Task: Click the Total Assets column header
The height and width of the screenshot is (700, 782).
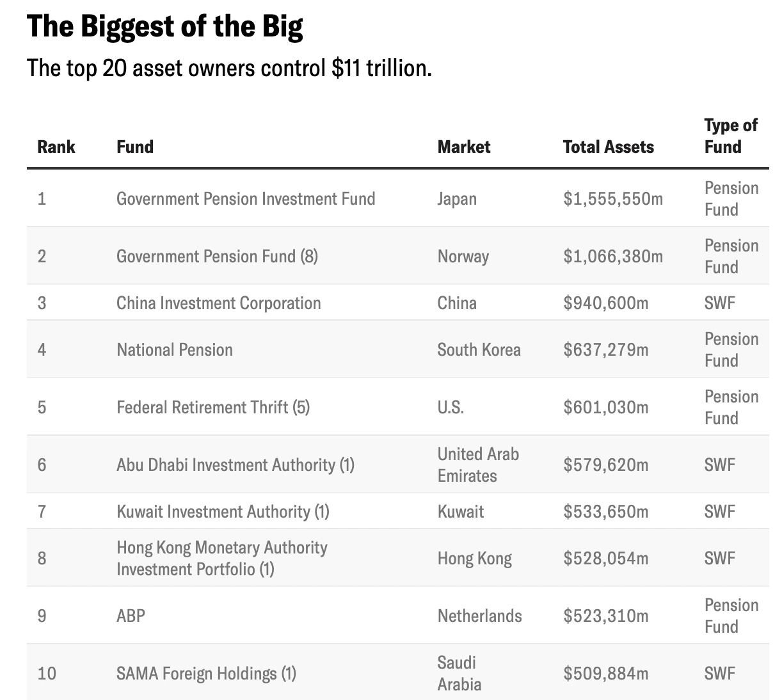Action: pyautogui.click(x=609, y=147)
